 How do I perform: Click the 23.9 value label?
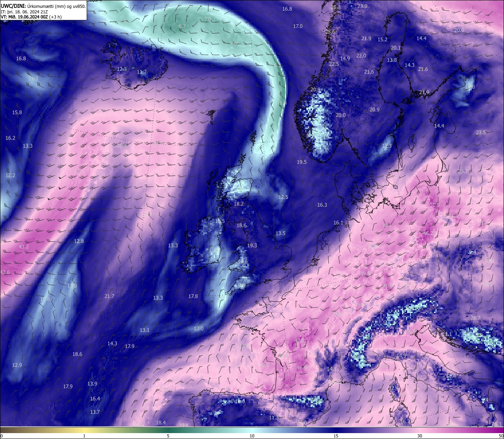pyautogui.click(x=362, y=6)
